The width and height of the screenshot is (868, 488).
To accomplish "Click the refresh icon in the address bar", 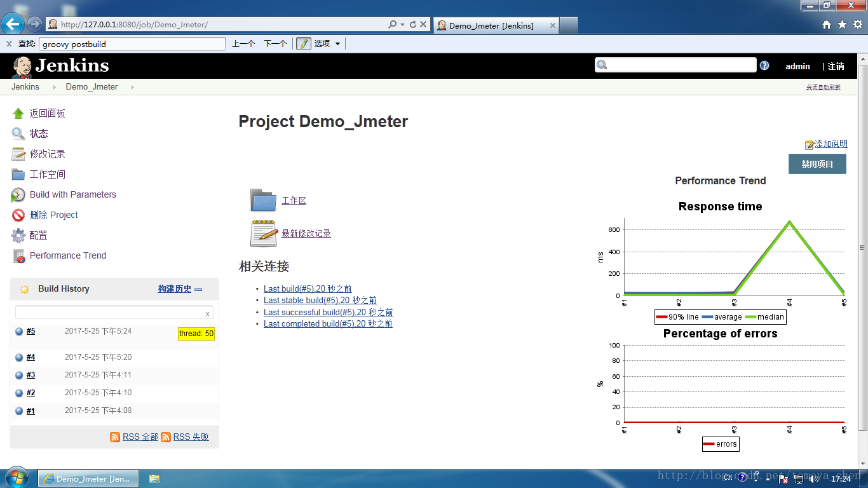I will [x=413, y=25].
